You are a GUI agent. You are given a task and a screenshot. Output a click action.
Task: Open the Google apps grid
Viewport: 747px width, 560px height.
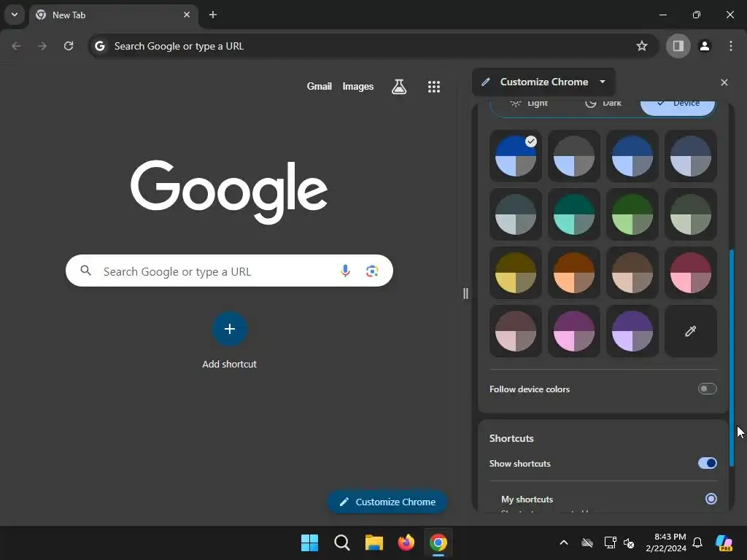(433, 87)
